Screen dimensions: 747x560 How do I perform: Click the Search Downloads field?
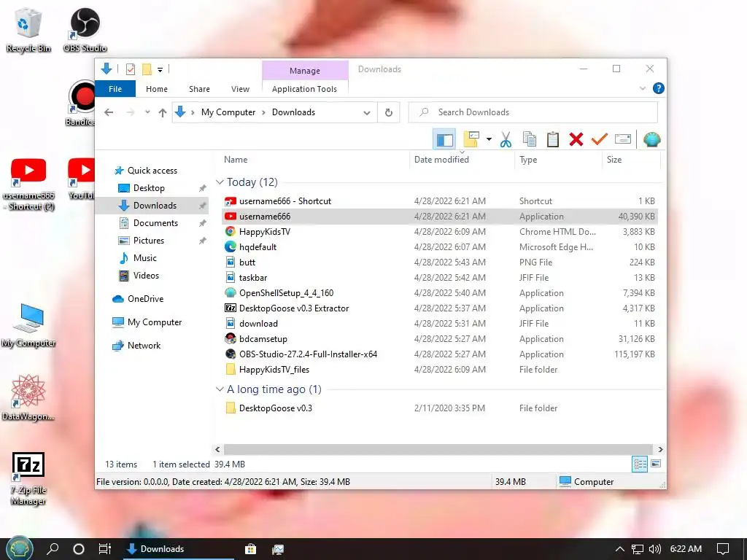[x=533, y=112]
